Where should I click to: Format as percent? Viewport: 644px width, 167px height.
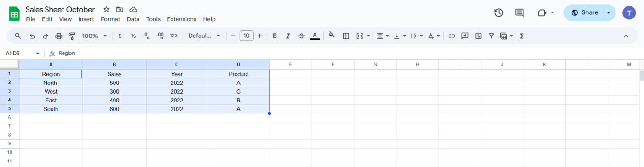[x=133, y=36]
